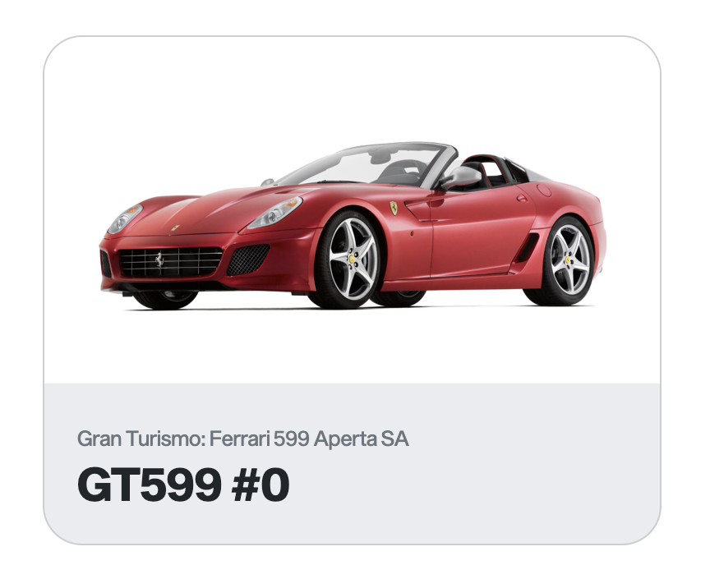Click the car's door handle
The image size is (710, 588).
click(x=522, y=198)
